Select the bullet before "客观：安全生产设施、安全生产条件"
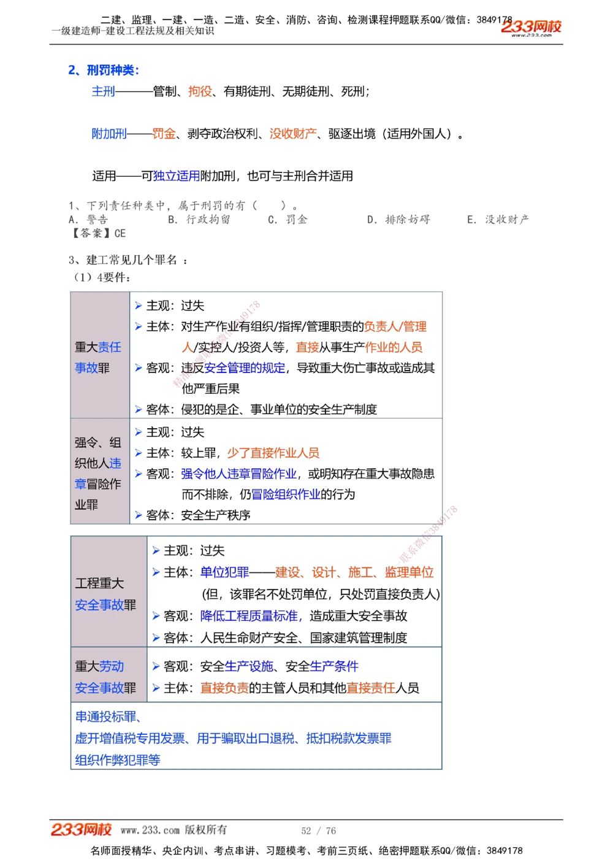 (x=157, y=667)
